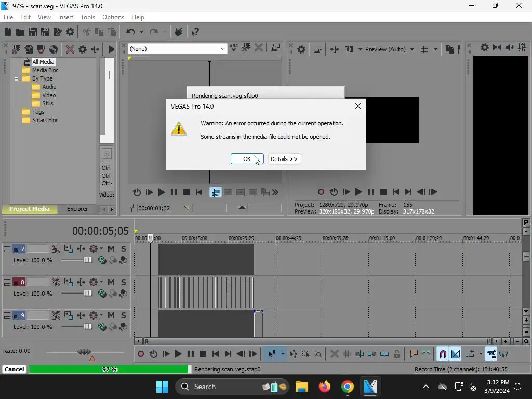Close the VEGAS Pro 14.0 warning dialog

click(x=357, y=106)
